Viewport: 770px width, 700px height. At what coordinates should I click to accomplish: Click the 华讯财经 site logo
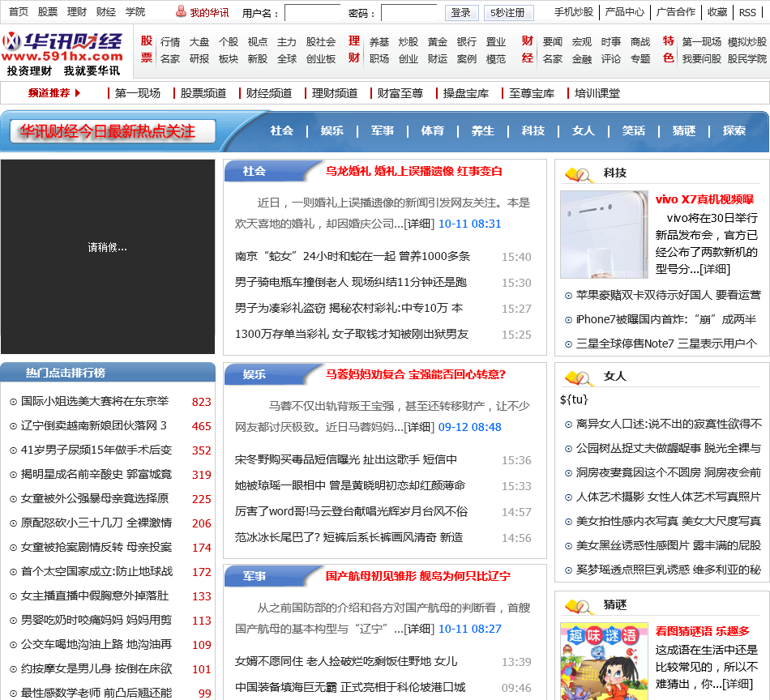point(62,53)
